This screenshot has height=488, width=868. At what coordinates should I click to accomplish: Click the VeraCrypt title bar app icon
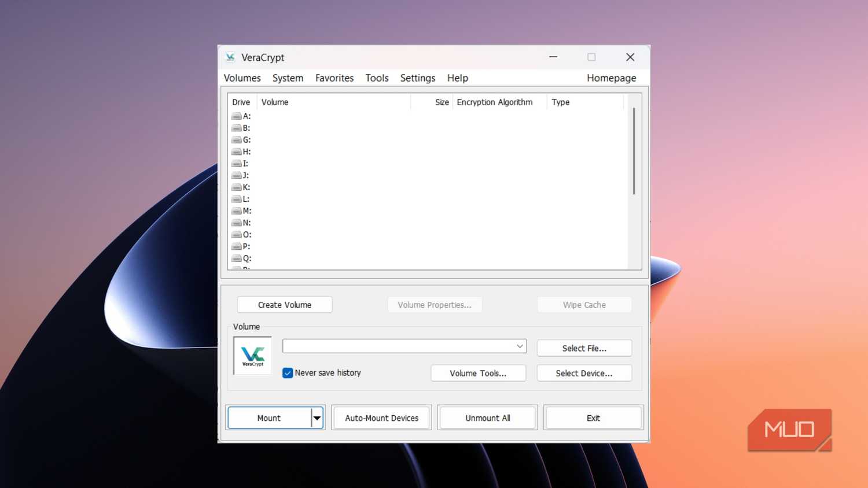tap(230, 57)
